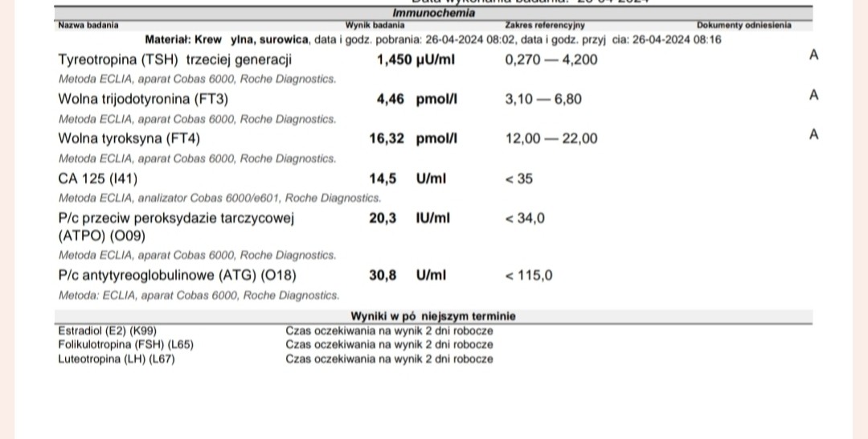Click the Estradiol (E2) (K99) pending test
This screenshot has width=868, height=439.
[x=108, y=330]
